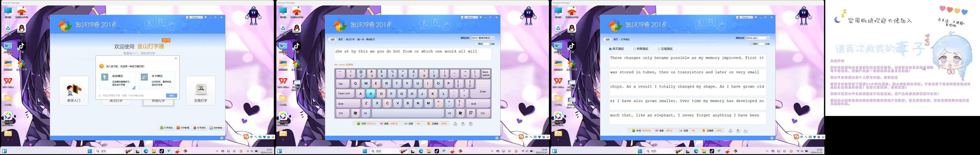Image resolution: width=980 pixels, height=155 pixels.
Task: Enable 限时 checkbox in typing test window
Action: point(751,44)
